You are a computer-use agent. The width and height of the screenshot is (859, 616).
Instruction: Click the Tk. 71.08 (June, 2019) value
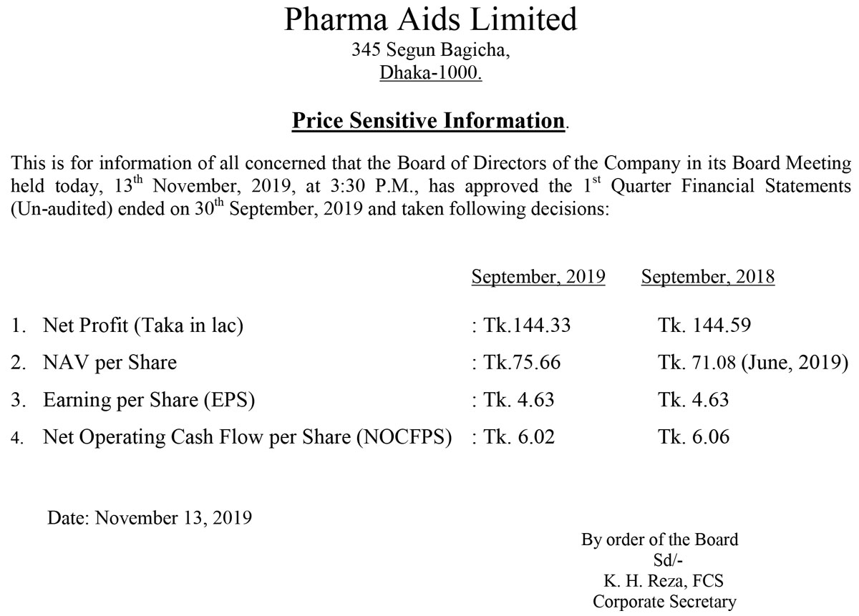tap(752, 363)
